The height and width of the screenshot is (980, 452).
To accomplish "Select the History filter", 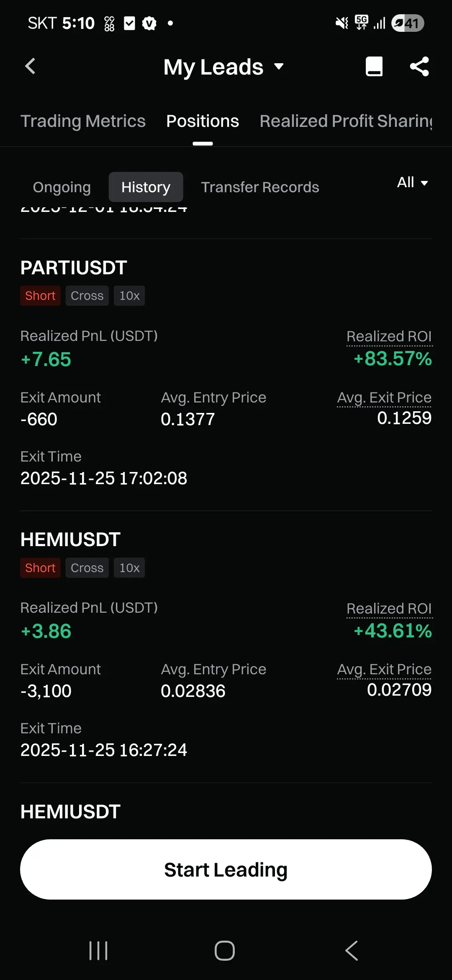I will (146, 187).
